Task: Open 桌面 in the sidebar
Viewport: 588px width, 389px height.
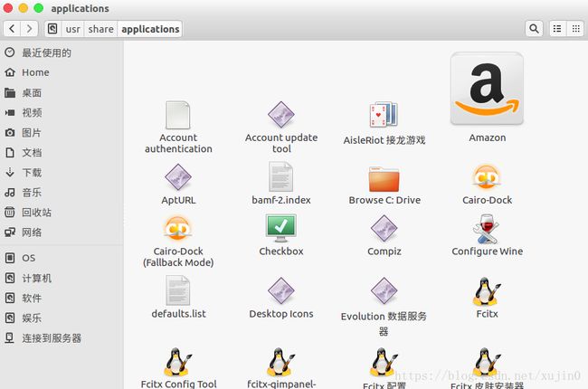Action: click(62, 92)
